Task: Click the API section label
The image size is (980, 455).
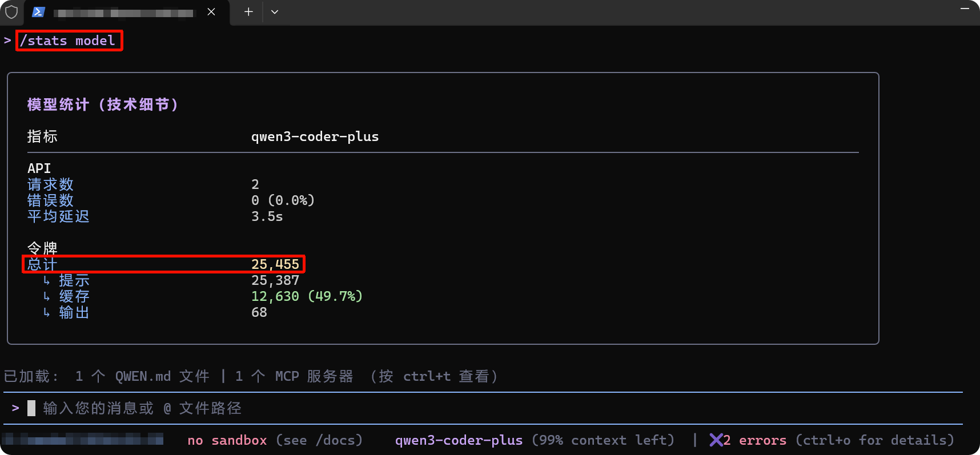Action: 39,168
